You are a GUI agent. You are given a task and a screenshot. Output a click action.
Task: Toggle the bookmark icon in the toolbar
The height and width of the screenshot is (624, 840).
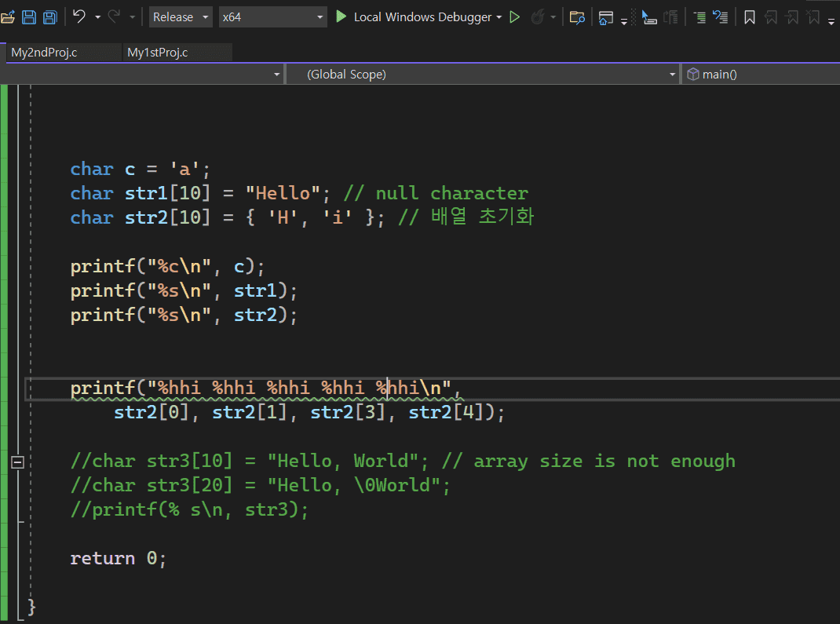coord(750,17)
